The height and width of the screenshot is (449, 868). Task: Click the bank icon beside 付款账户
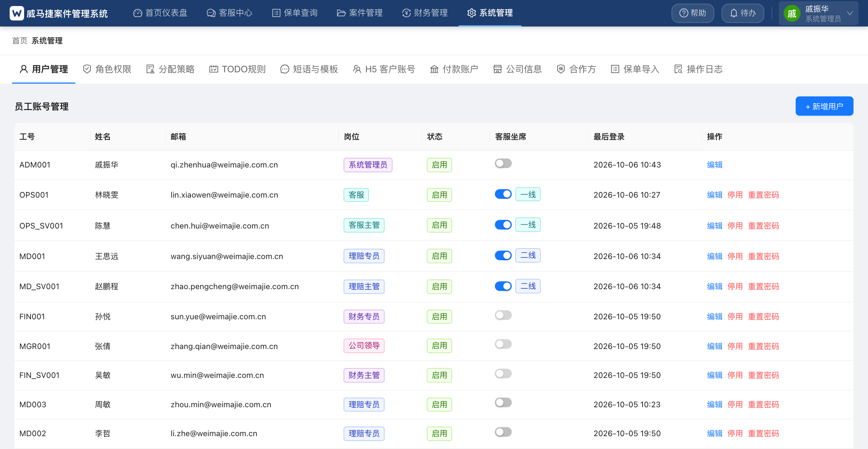pyautogui.click(x=434, y=69)
